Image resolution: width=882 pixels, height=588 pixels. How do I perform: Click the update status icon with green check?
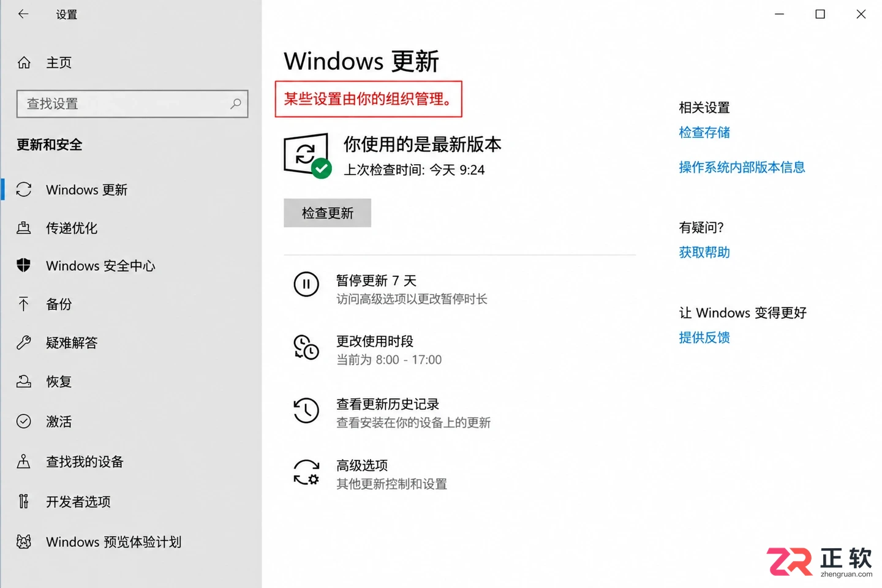[x=307, y=156]
